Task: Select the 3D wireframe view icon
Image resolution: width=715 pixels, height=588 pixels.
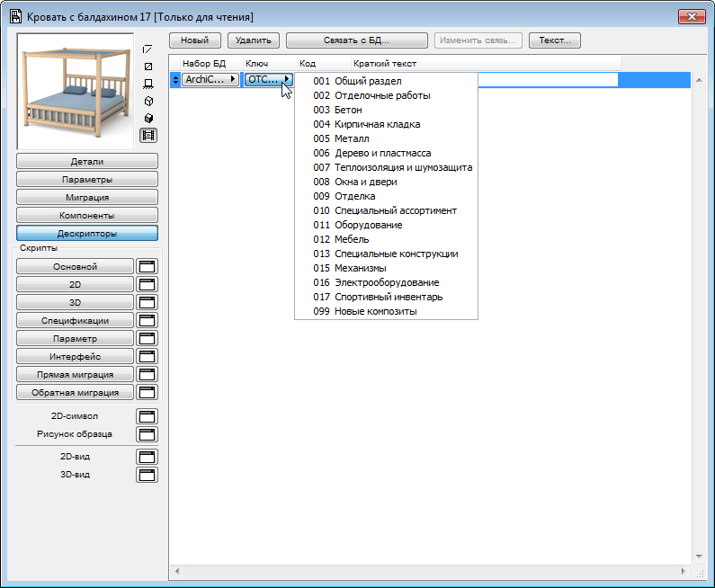Action: pos(148,102)
